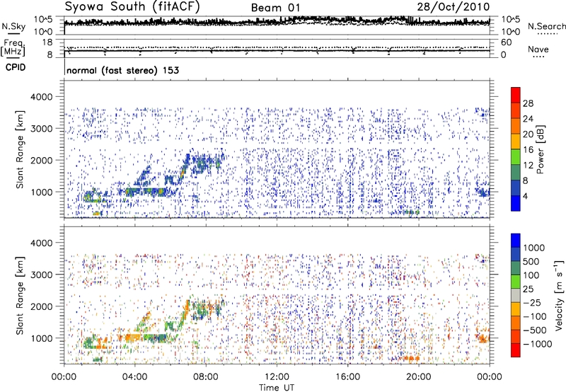The image size is (566, 392).
Task: Click power colorbar tick value '28'
Action: [528, 103]
